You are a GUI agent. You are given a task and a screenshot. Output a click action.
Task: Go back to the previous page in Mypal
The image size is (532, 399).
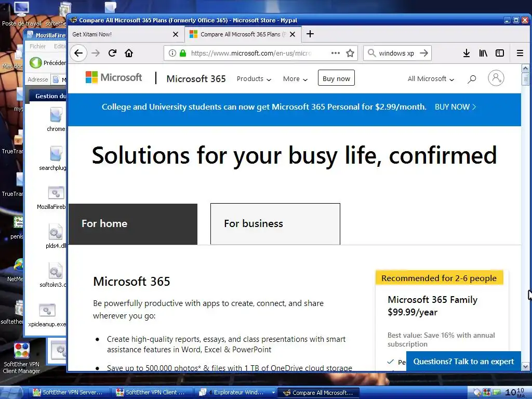point(78,53)
